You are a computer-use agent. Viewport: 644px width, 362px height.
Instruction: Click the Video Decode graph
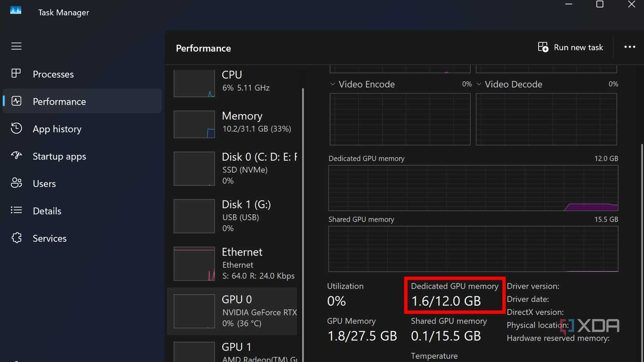(546, 119)
